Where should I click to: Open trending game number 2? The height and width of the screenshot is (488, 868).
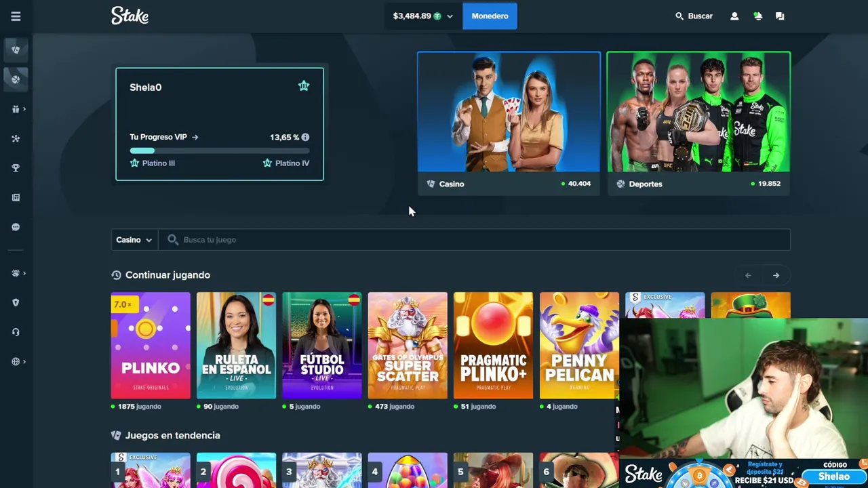click(x=236, y=470)
